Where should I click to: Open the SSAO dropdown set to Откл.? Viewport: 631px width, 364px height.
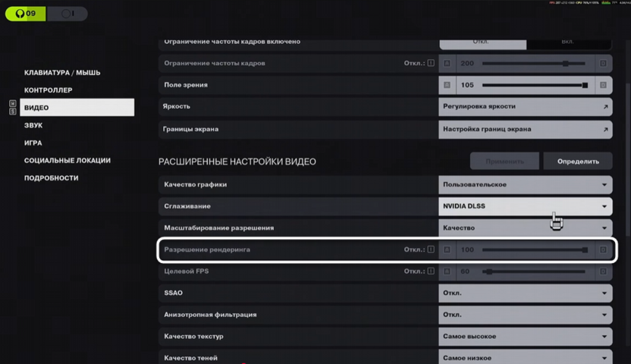point(526,293)
